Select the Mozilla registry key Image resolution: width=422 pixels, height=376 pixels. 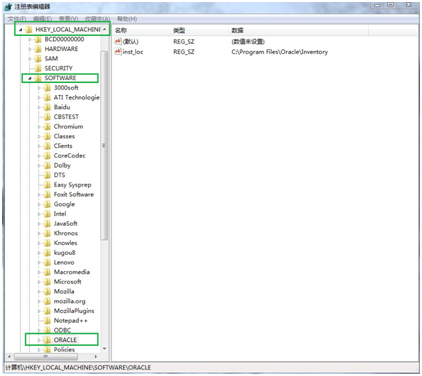[64, 291]
